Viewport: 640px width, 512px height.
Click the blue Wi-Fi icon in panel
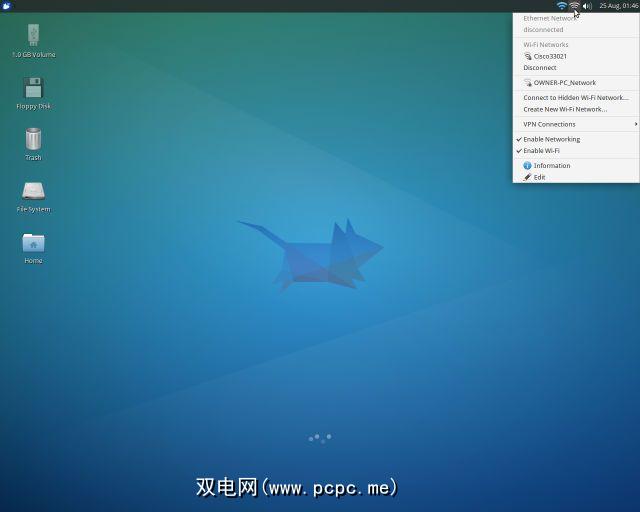point(561,6)
